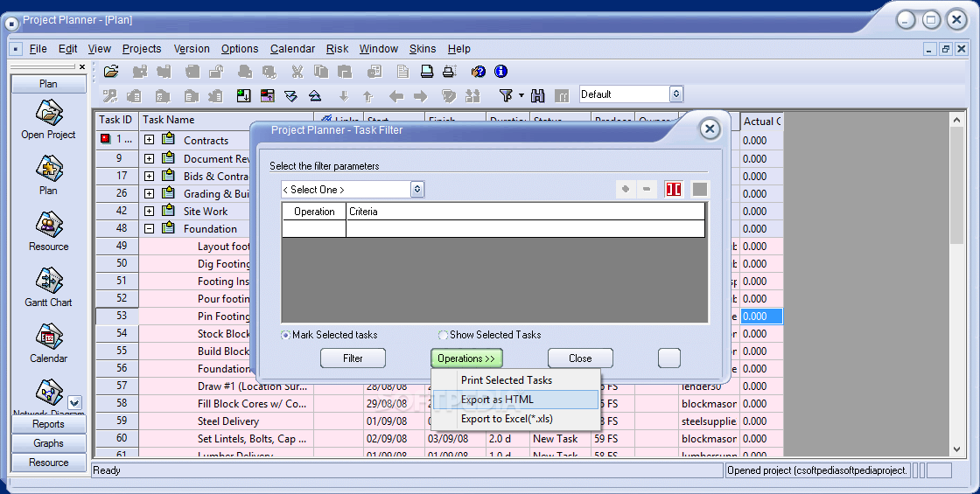
Task: Click the Graphs sidebar button
Action: [x=49, y=442]
